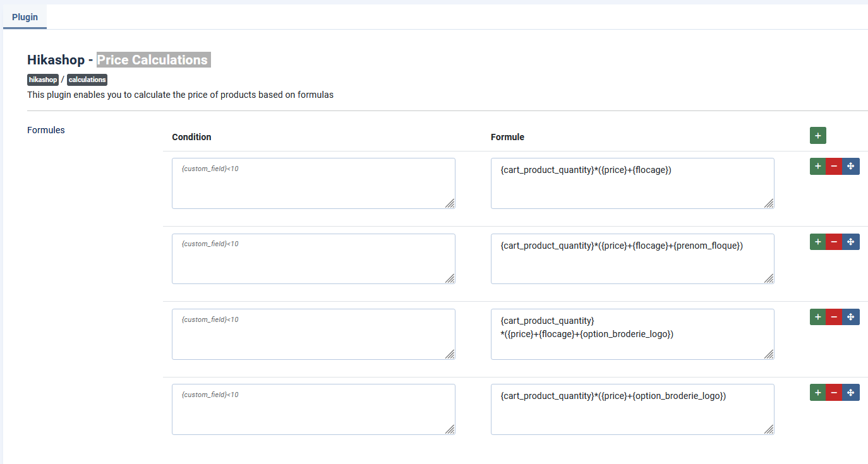868x464 pixels.
Task: Add a row after the first formula
Action: 818,167
